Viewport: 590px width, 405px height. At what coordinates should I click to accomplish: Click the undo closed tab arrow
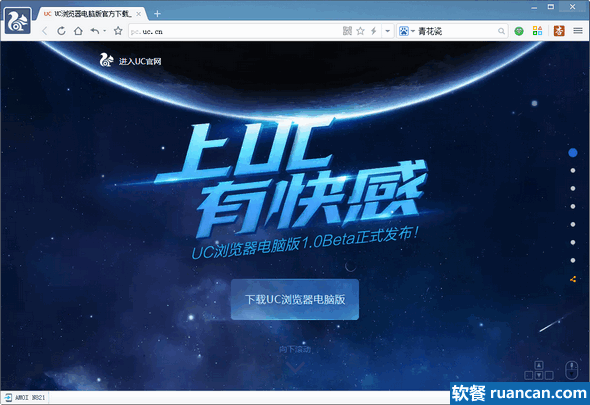[x=95, y=31]
